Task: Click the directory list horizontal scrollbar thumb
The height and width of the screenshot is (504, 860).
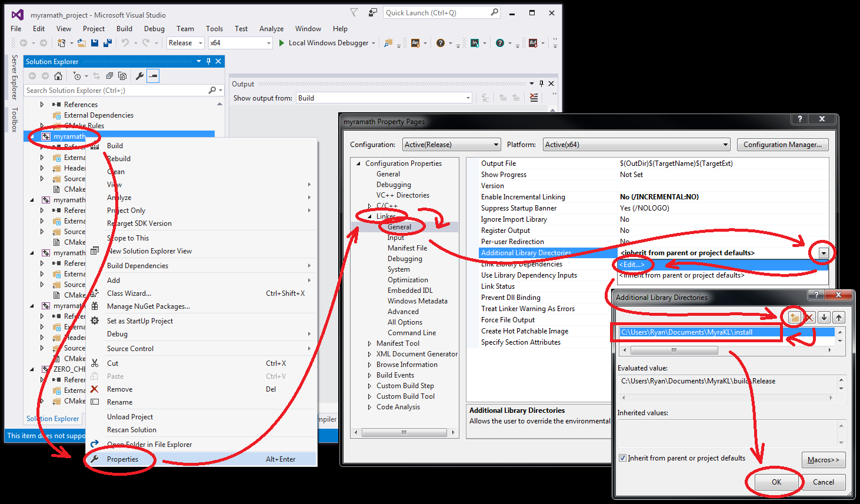Action: coord(674,350)
